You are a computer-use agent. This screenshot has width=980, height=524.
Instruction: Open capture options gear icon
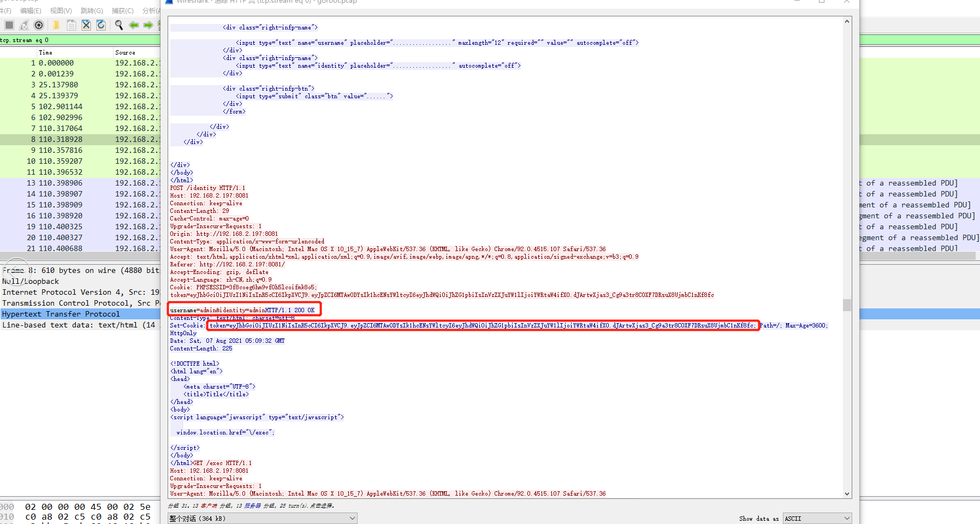tap(39, 25)
